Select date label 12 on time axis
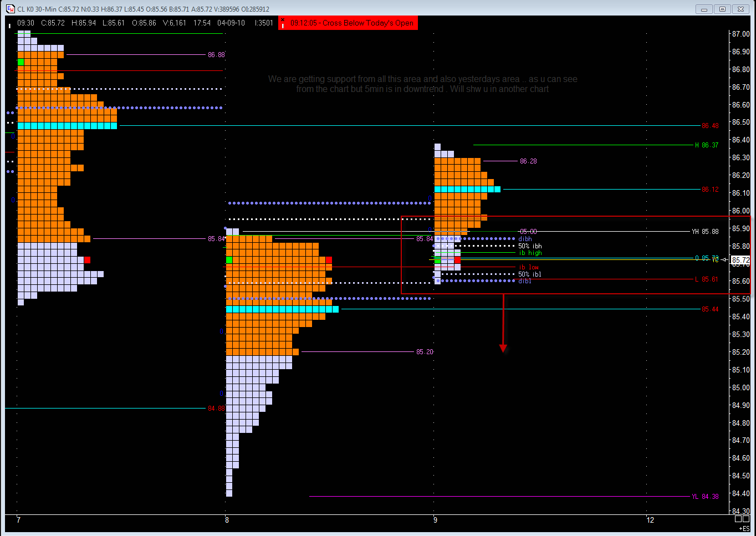Viewport: 756px width, 536px height. pos(650,520)
